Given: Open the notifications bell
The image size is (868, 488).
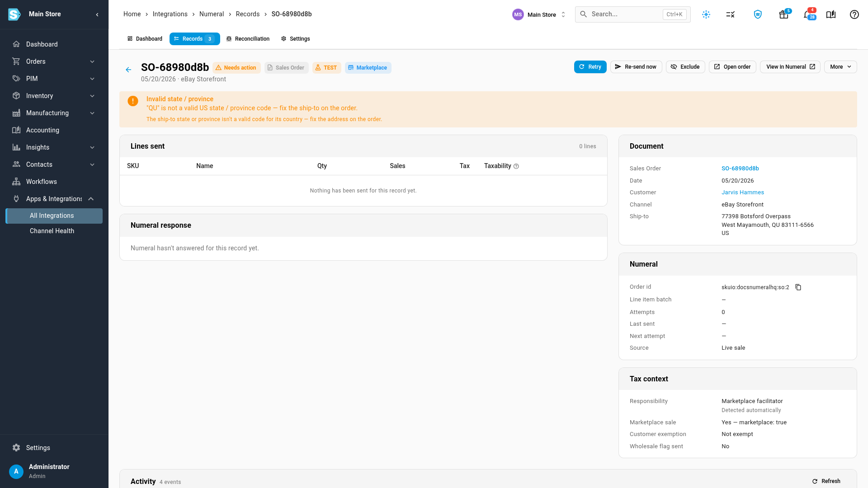Looking at the screenshot, I should (x=807, y=14).
